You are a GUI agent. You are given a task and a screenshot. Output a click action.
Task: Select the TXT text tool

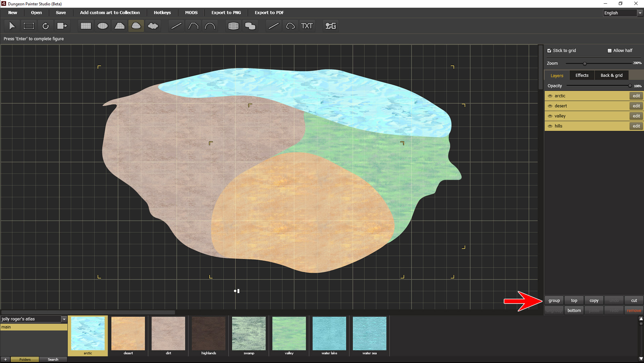(x=307, y=26)
